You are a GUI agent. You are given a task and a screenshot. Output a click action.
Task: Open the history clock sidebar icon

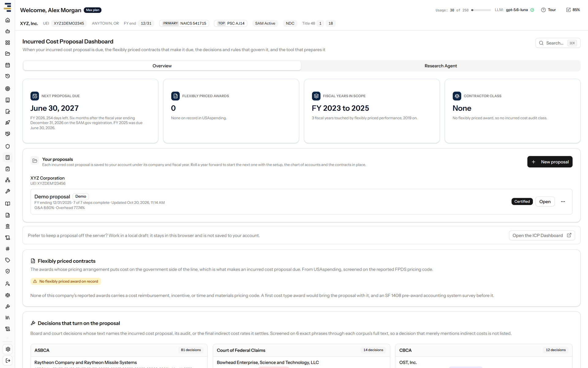click(x=8, y=76)
